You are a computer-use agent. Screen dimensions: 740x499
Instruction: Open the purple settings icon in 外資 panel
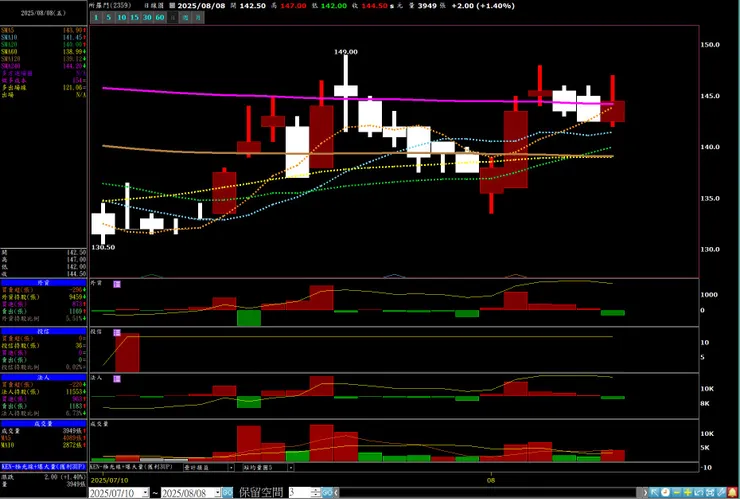pos(117,284)
